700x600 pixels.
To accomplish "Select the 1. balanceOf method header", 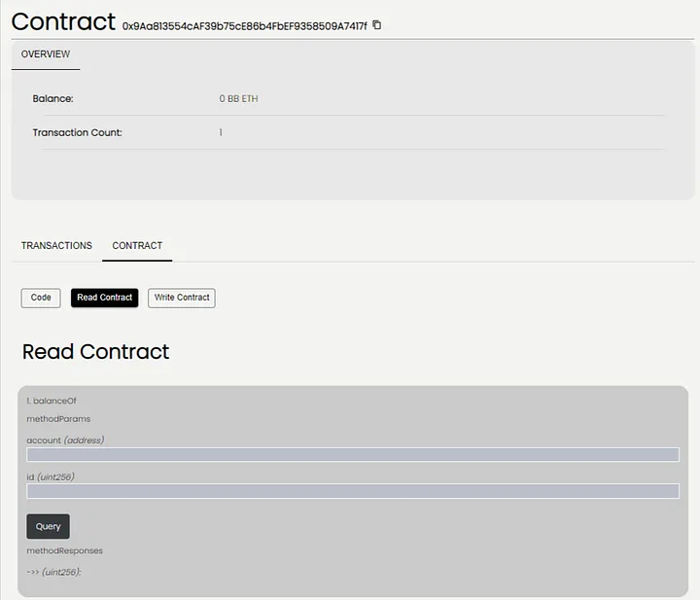I will coord(52,401).
